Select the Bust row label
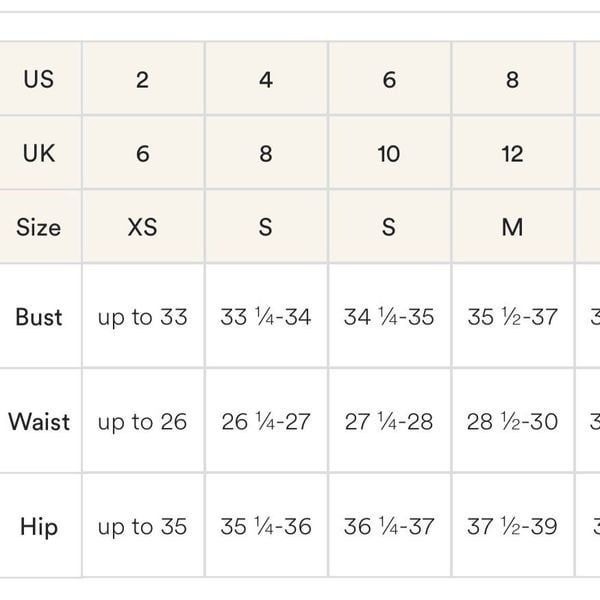 [40, 316]
